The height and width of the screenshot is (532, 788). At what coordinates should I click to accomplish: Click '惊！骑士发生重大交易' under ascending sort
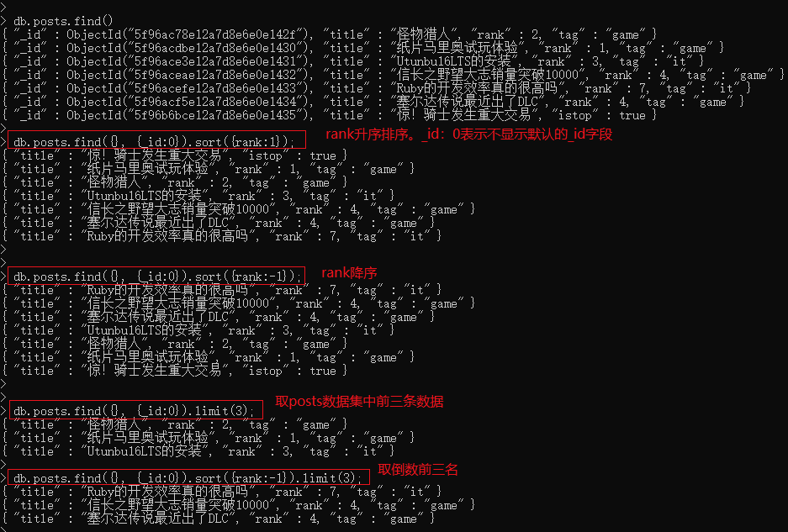[x=155, y=155]
